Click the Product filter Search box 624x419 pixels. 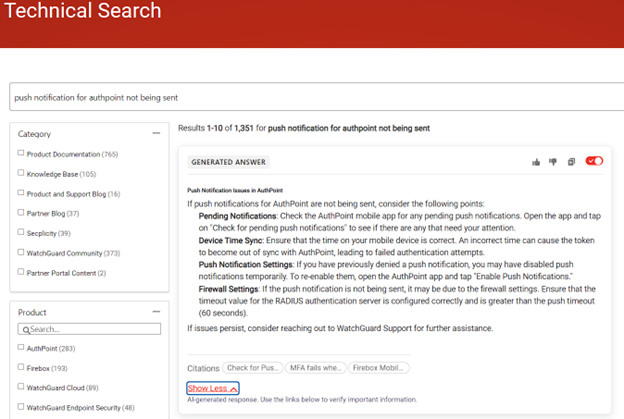tap(89, 329)
